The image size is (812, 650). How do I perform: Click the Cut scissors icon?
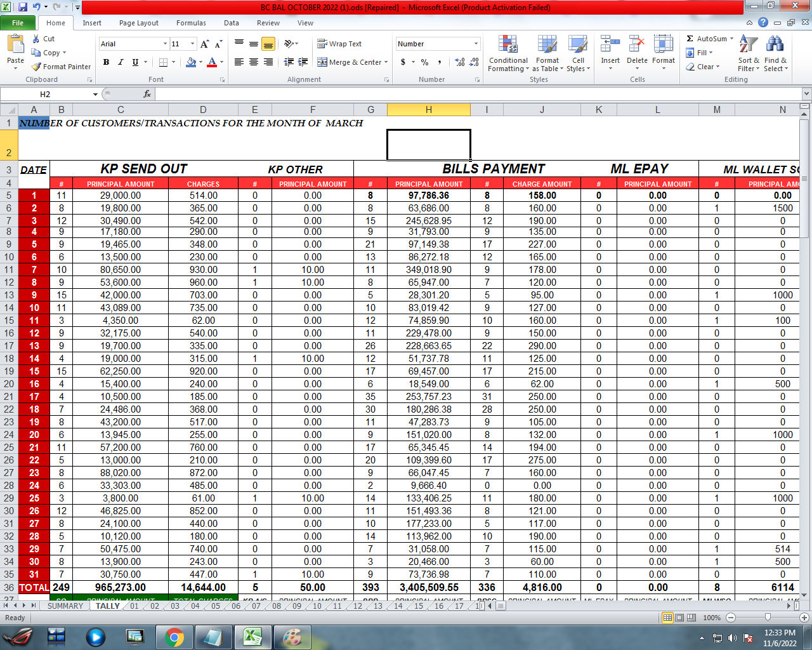(36, 39)
